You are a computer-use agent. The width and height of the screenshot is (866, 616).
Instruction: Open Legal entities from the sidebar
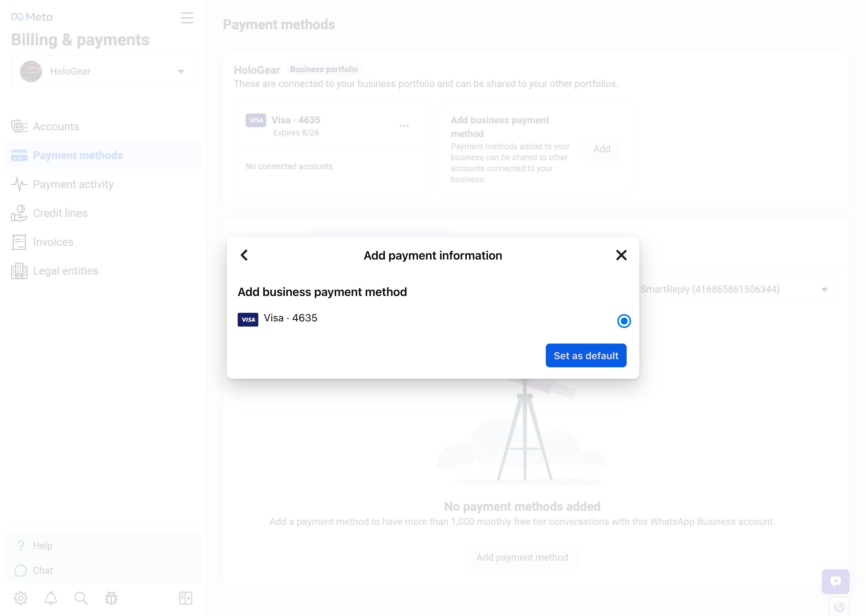[x=65, y=271]
